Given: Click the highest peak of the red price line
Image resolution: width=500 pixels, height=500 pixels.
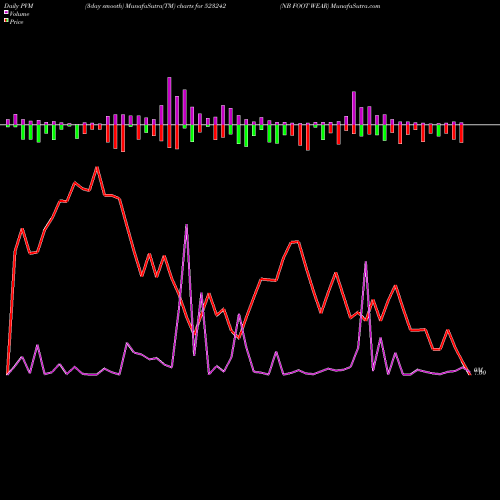Looking at the screenshot, I should pyautogui.click(x=97, y=168).
